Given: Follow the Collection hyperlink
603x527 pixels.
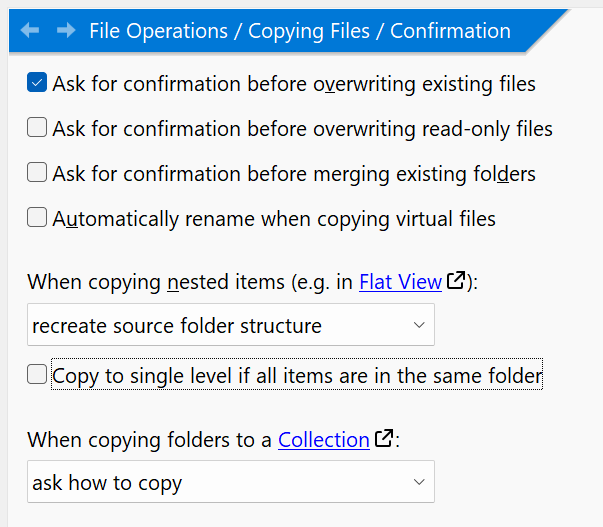Looking at the screenshot, I should (324, 440).
